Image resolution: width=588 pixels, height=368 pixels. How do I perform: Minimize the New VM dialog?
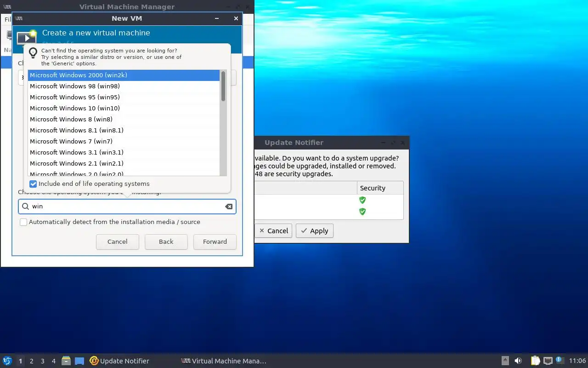(x=217, y=18)
